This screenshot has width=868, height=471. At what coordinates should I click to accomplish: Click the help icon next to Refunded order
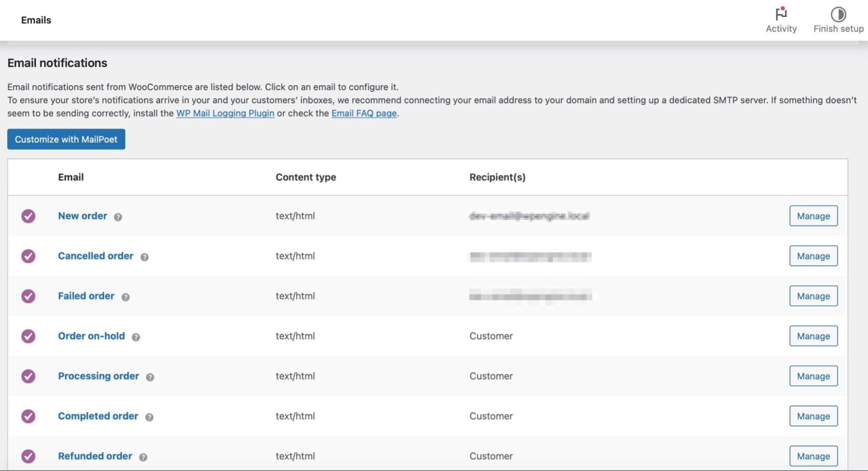(142, 457)
